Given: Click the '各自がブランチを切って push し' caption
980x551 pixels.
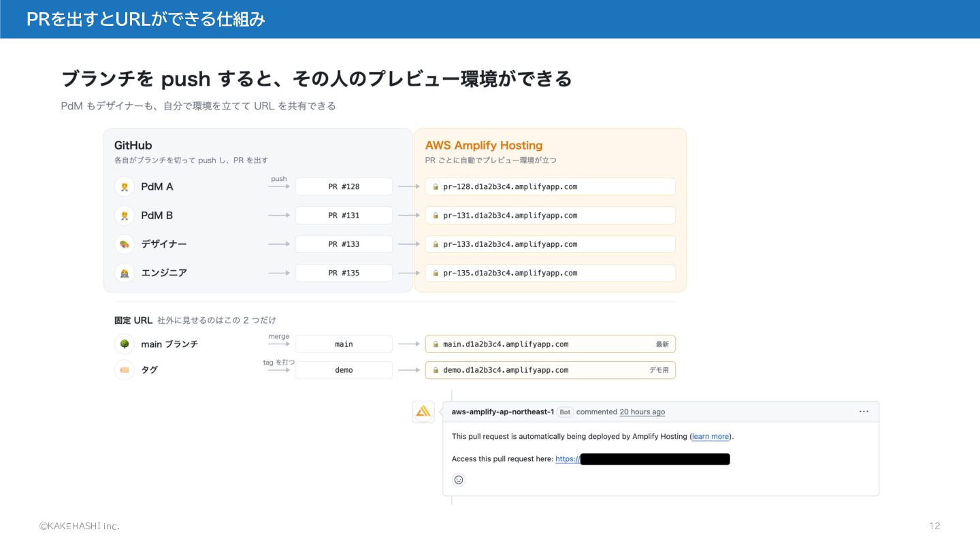Looking at the screenshot, I should pos(191,161).
